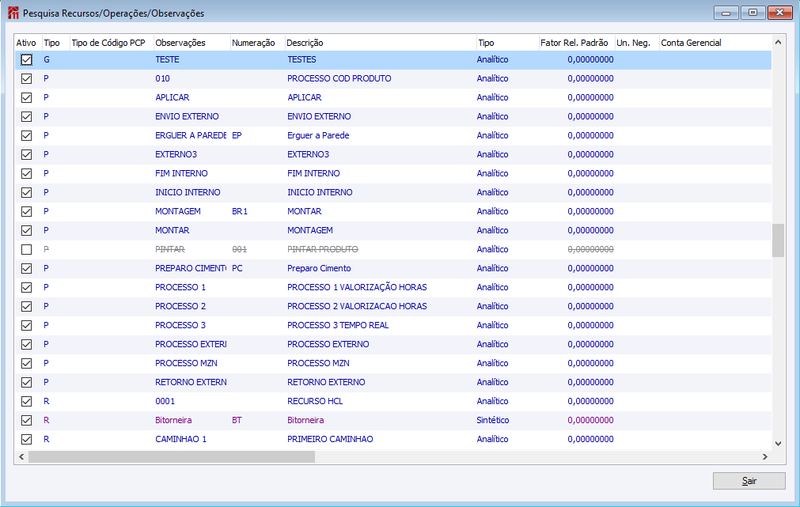Sort by Tipo de Código PCP header

tap(111, 43)
